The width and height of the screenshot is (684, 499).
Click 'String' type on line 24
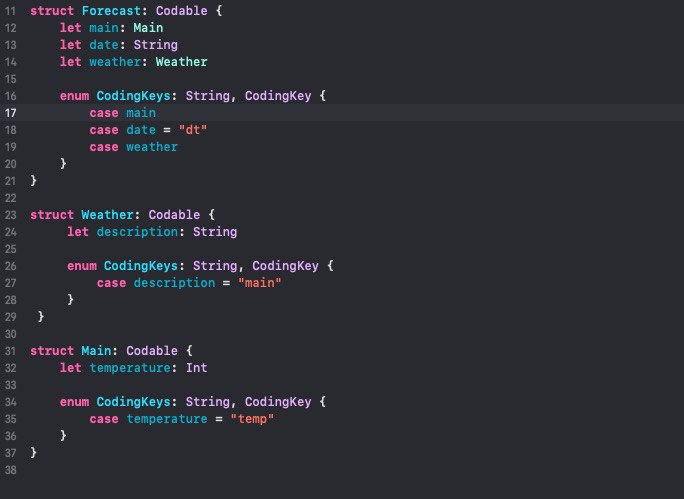click(215, 232)
